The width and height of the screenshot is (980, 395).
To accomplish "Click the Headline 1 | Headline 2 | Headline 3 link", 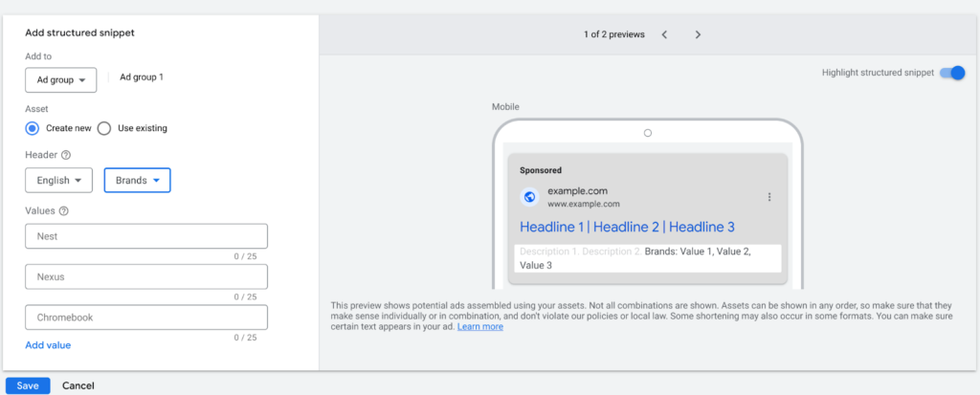I will pos(627,227).
